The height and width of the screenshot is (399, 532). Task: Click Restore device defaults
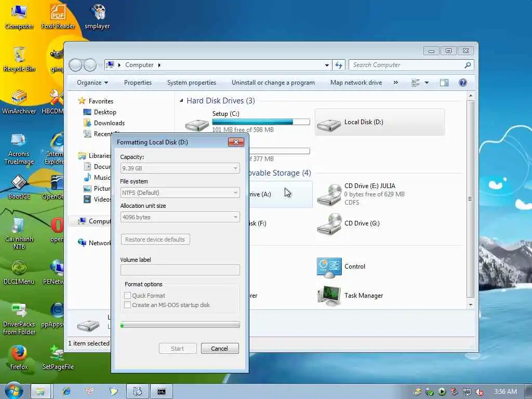click(x=155, y=239)
